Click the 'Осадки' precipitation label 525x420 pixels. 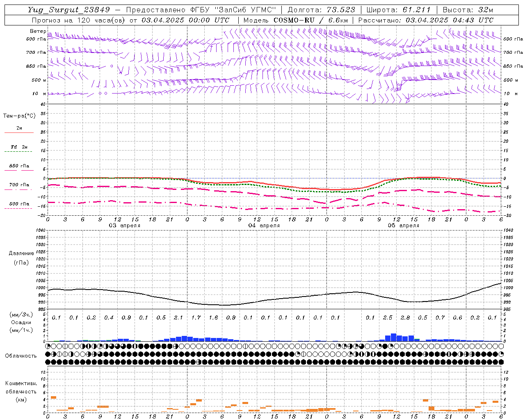[21, 322]
